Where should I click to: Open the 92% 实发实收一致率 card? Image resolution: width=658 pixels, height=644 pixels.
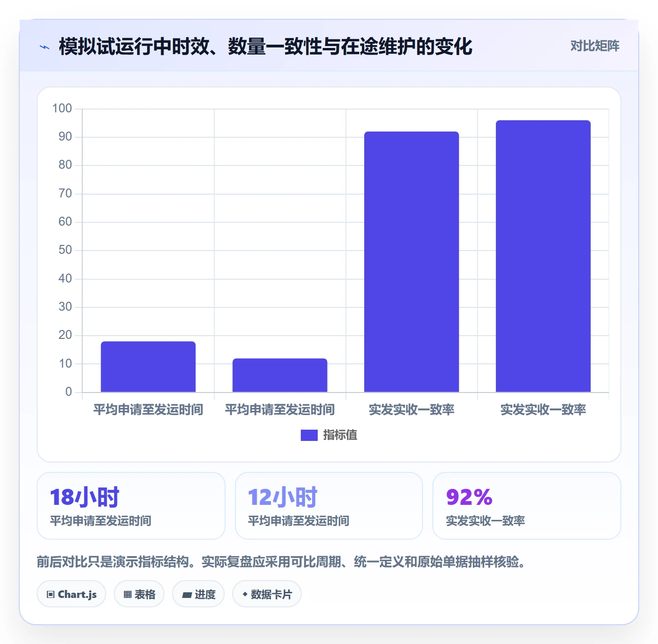(x=526, y=506)
